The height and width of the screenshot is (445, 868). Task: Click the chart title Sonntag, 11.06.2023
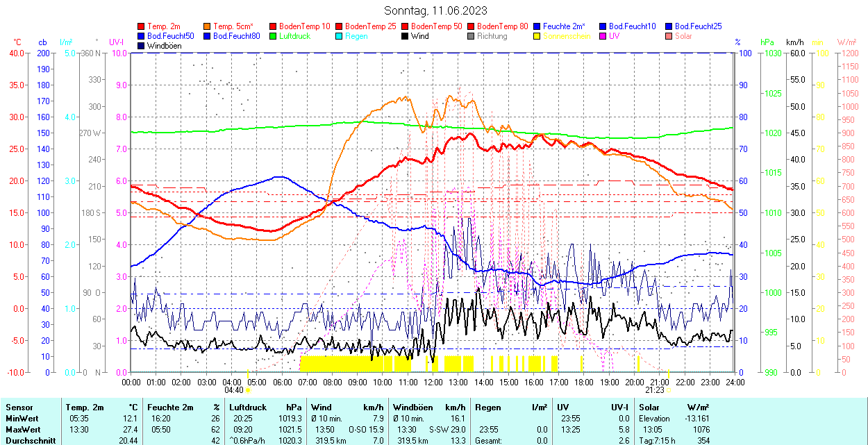tap(435, 10)
